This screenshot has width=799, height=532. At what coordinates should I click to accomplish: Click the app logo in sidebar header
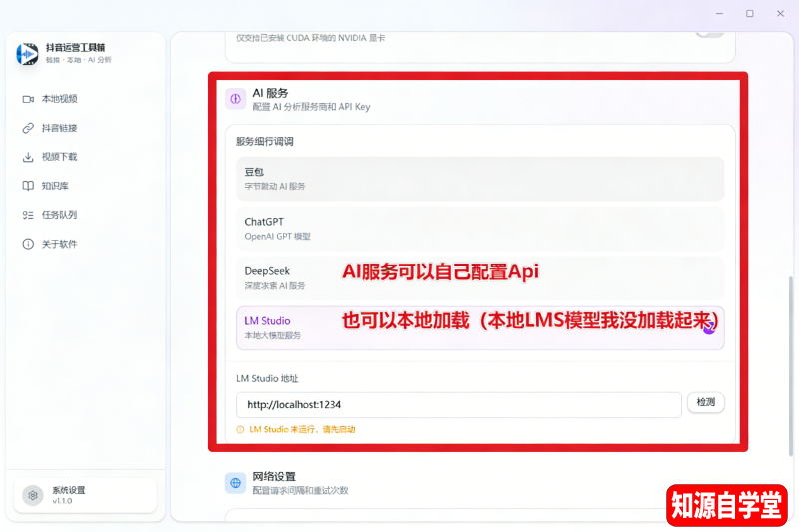click(28, 54)
